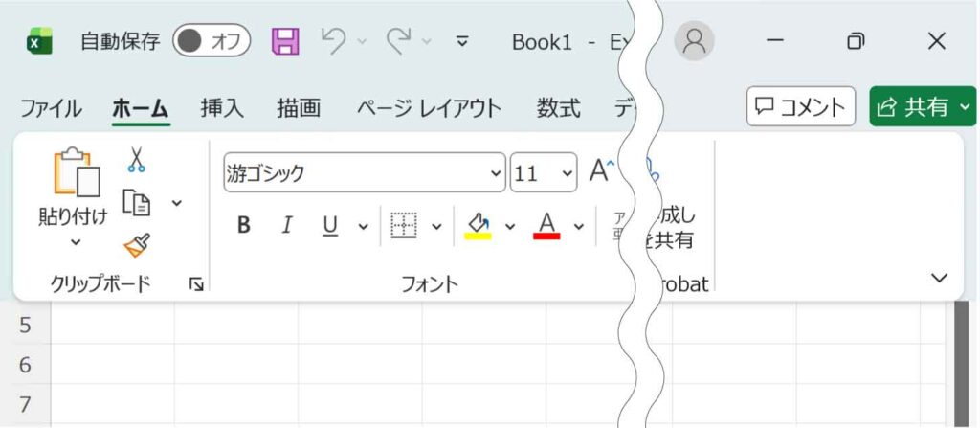The height and width of the screenshot is (428, 980).
Task: Toggle Bold formatting
Action: pyautogui.click(x=244, y=225)
